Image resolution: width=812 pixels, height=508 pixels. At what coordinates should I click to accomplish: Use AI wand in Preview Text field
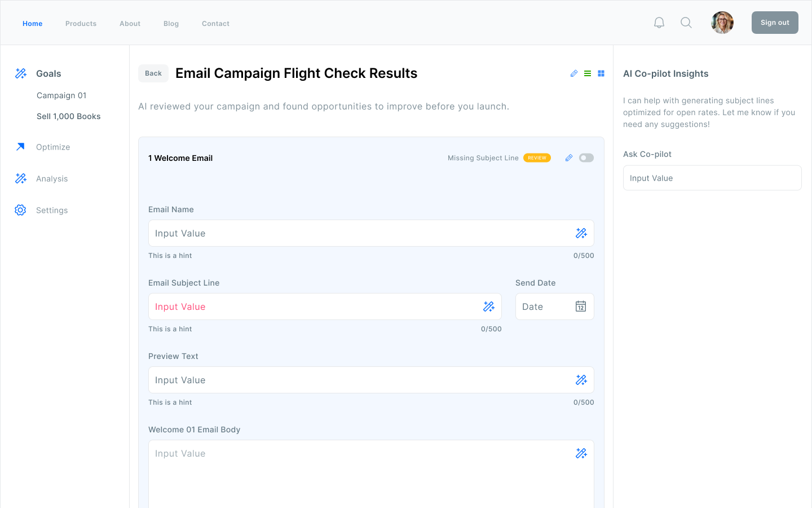point(581,380)
